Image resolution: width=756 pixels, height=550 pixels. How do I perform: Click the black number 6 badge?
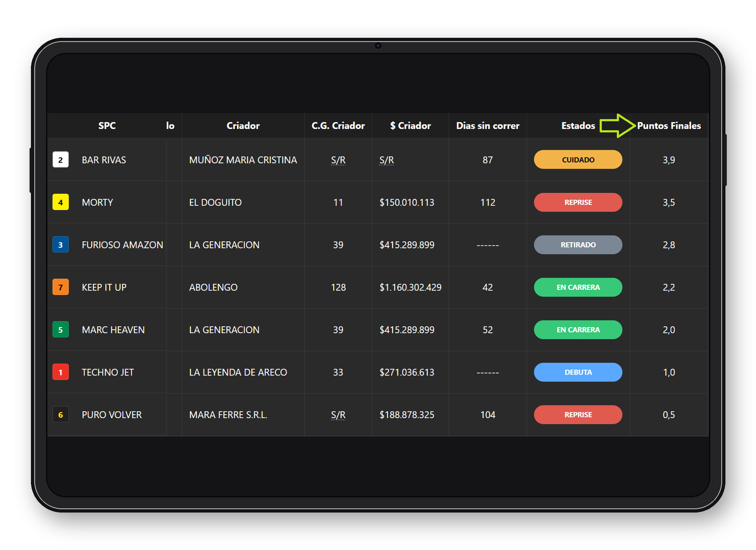pyautogui.click(x=60, y=415)
